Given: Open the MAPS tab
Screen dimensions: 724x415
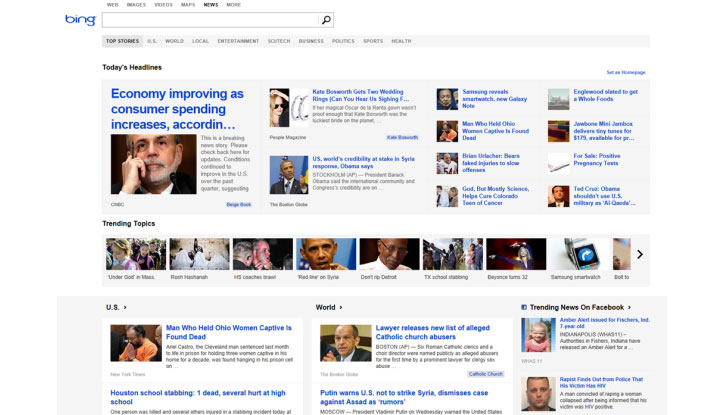Looking at the screenshot, I should [188, 5].
